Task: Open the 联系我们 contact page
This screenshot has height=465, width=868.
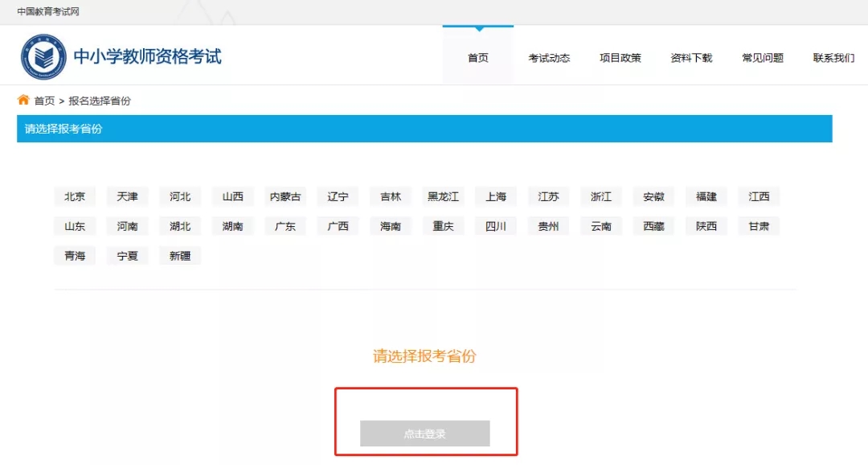Action: click(833, 56)
